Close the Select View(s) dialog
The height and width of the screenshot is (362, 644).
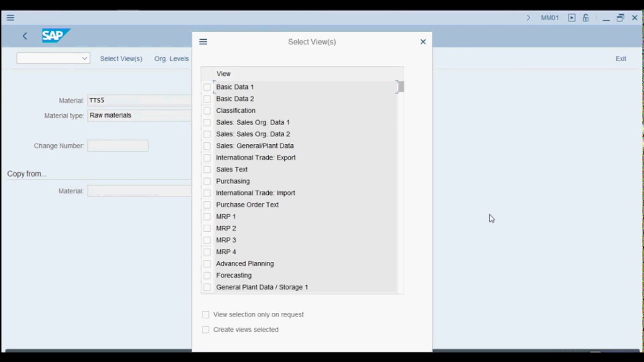[423, 42]
